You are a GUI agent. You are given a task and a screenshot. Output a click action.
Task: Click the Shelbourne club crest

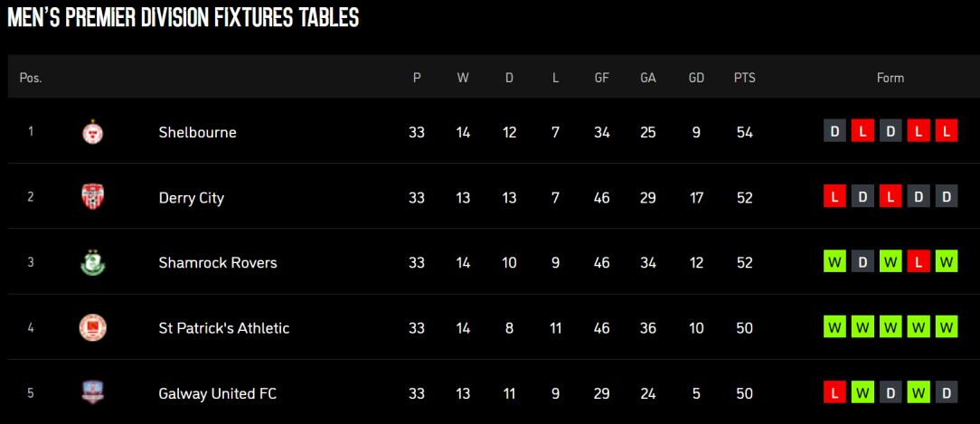pyautogui.click(x=92, y=132)
